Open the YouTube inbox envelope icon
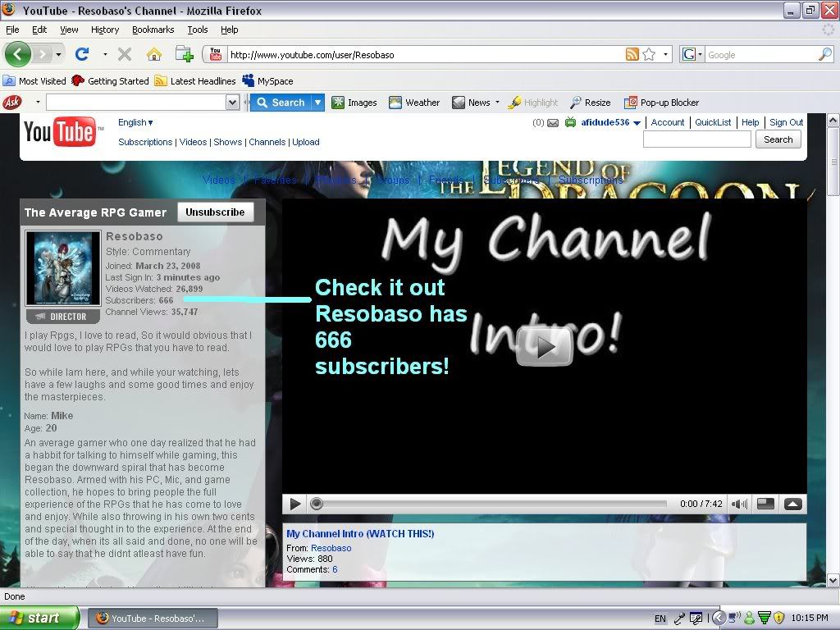The height and width of the screenshot is (630, 840). 553,123
